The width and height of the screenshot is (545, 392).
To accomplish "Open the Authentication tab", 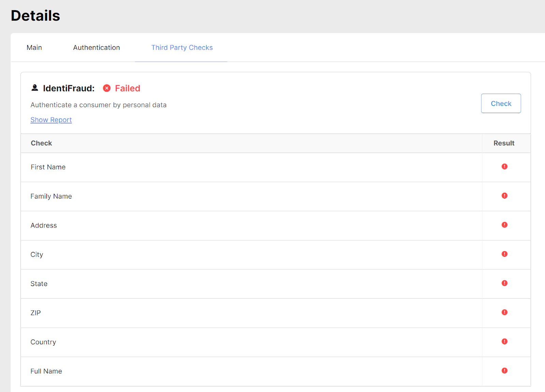I will 96,48.
